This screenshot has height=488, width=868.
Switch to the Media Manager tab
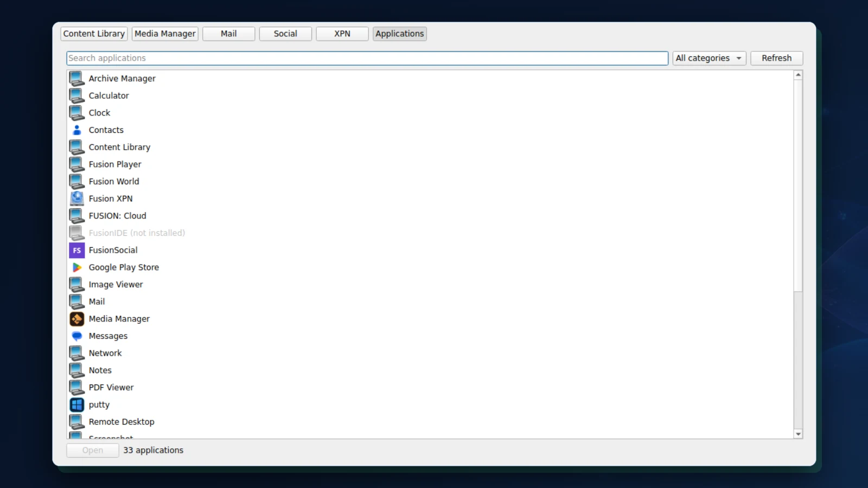coord(165,34)
